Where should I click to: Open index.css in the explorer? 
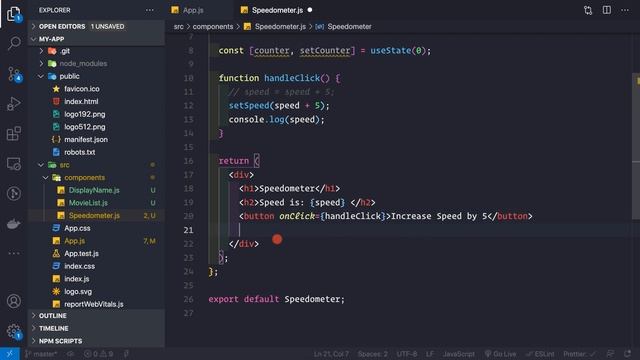[x=79, y=266]
